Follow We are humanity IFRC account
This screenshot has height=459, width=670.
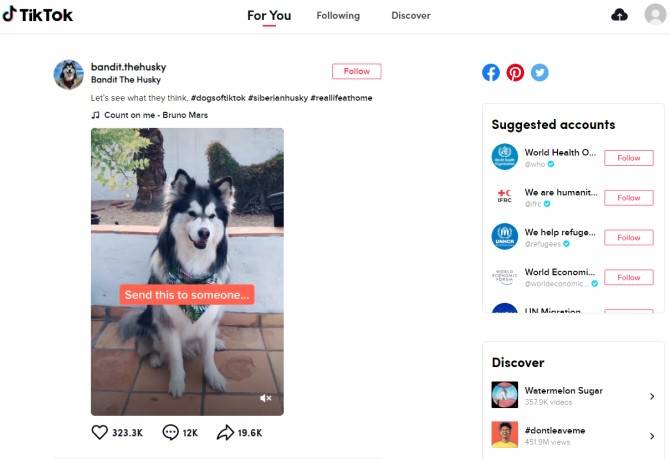[629, 198]
